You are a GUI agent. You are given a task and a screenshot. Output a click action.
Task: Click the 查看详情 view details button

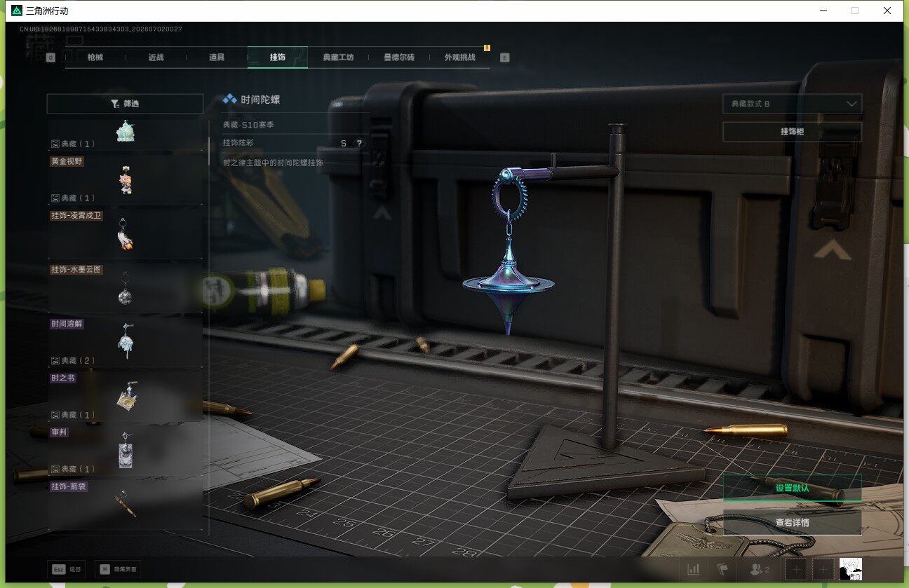pyautogui.click(x=792, y=523)
